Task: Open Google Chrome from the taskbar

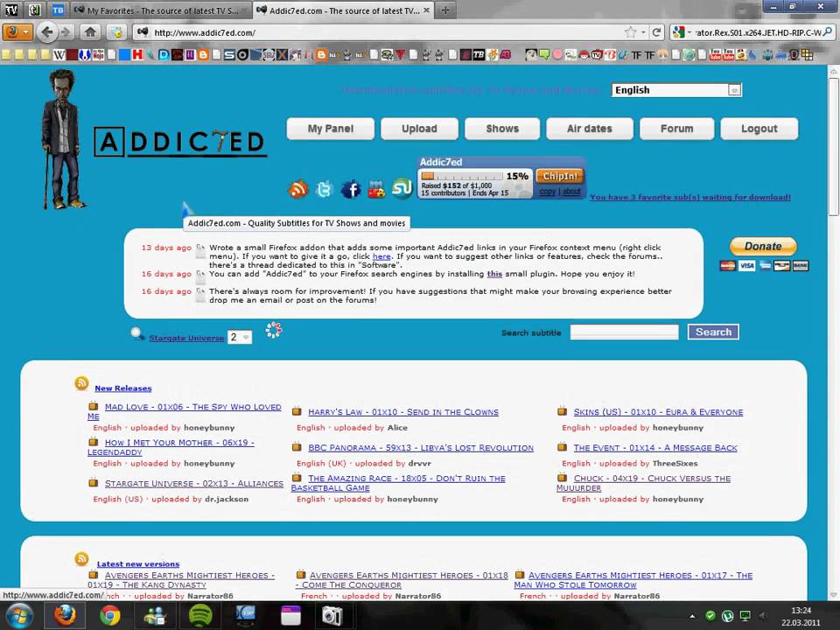Action: [x=110, y=615]
